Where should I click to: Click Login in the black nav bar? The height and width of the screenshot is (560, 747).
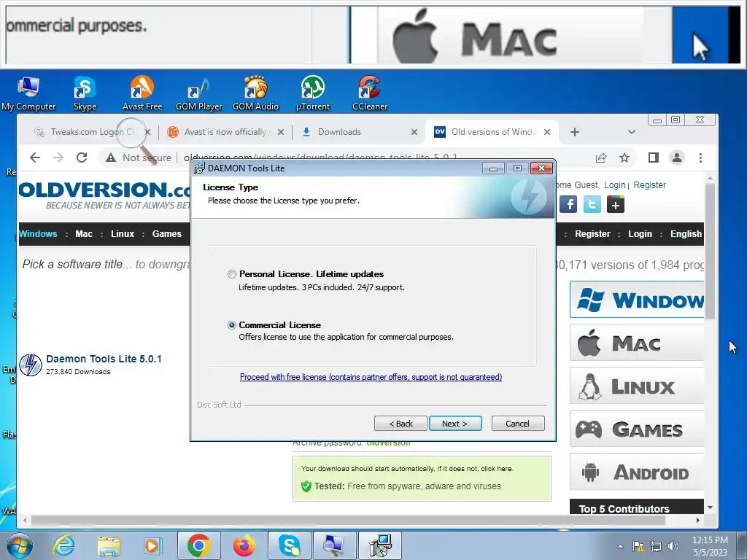pyautogui.click(x=640, y=234)
